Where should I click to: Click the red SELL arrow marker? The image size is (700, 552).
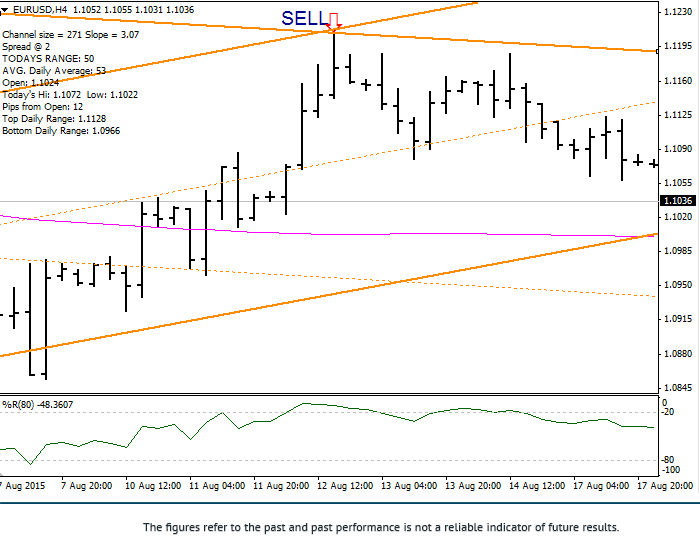click(x=333, y=23)
